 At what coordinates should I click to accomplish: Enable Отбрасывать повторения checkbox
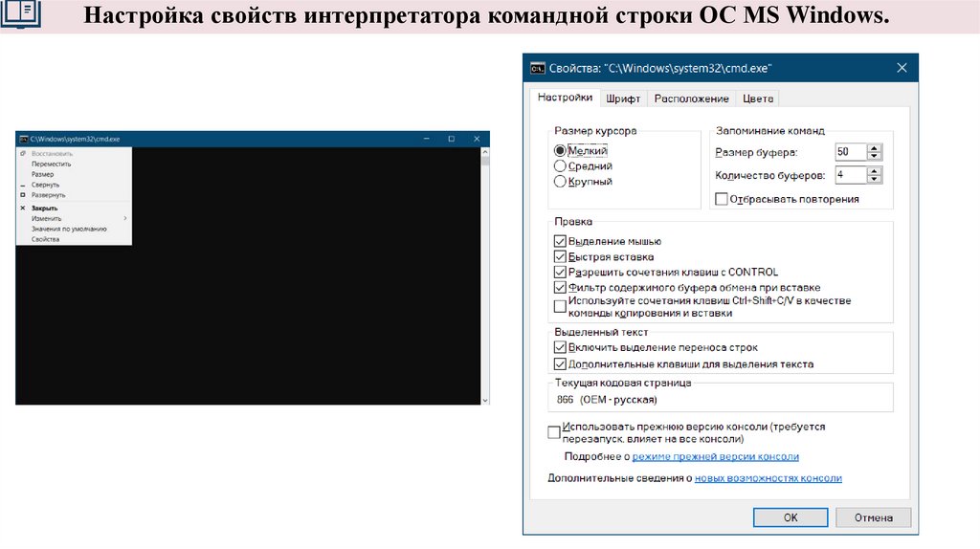coord(722,199)
